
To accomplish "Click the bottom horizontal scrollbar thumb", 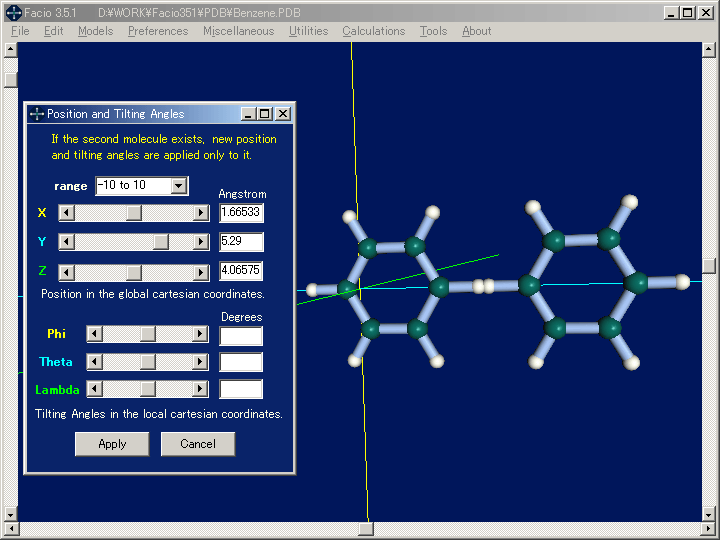I will [x=366, y=529].
